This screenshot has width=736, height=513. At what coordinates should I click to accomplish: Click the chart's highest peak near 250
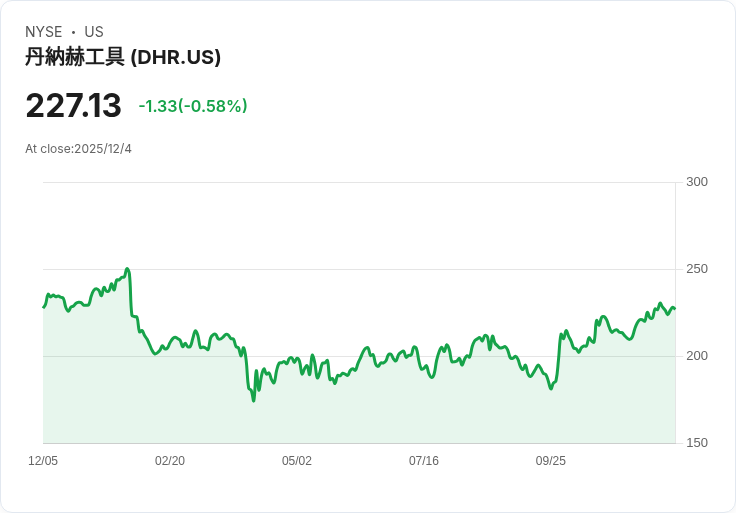(x=127, y=269)
